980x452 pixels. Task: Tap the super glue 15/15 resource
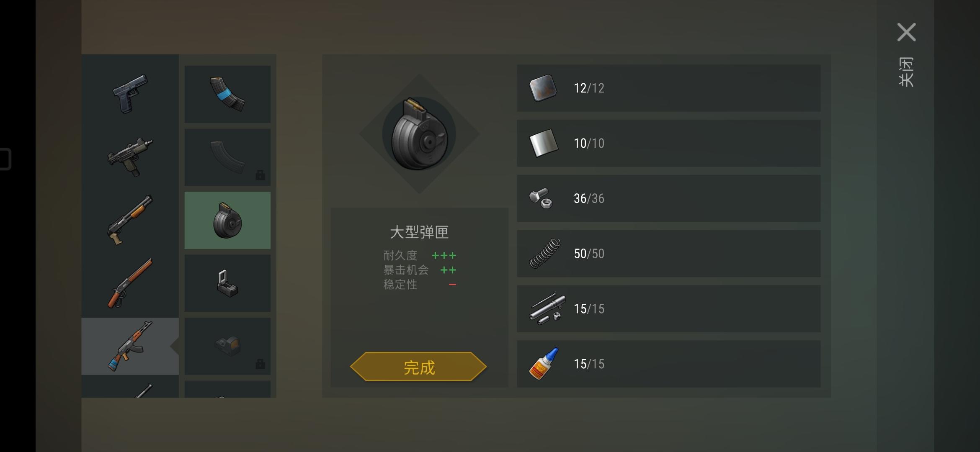click(668, 364)
